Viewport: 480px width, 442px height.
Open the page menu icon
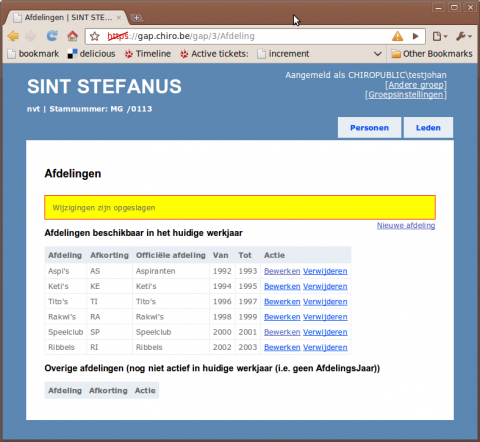[440, 36]
